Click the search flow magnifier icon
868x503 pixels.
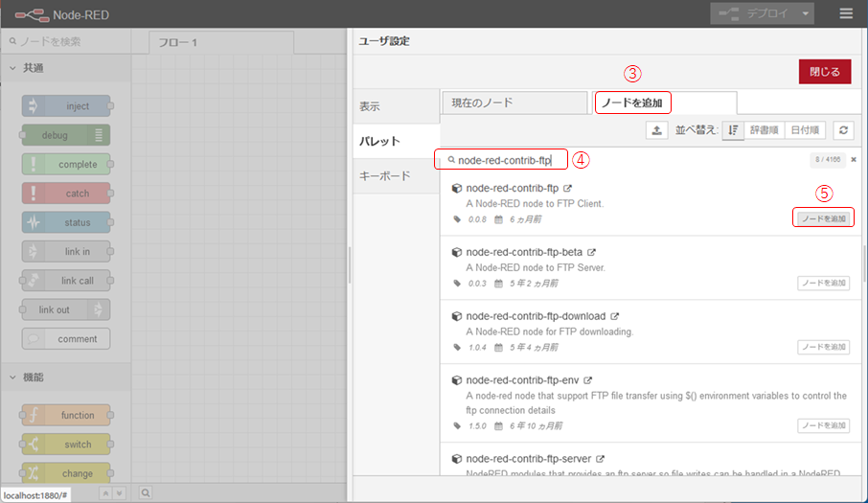[x=146, y=492]
